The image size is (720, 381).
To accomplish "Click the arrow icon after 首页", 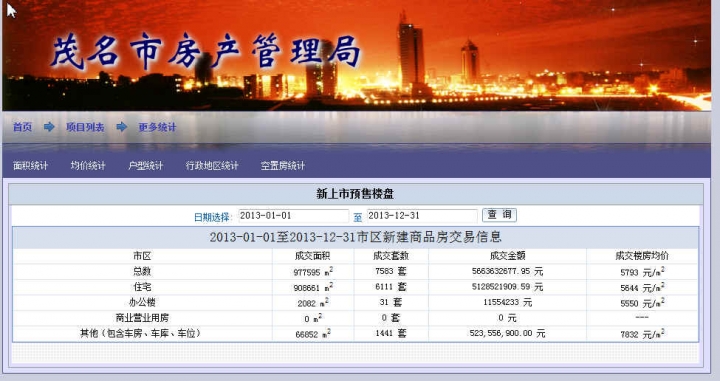I will pos(49,127).
